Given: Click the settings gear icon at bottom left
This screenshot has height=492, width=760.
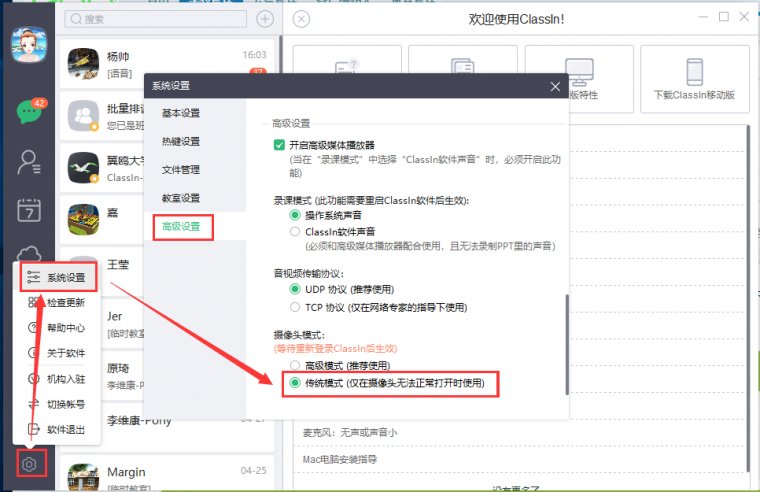Looking at the screenshot, I should click(31, 463).
